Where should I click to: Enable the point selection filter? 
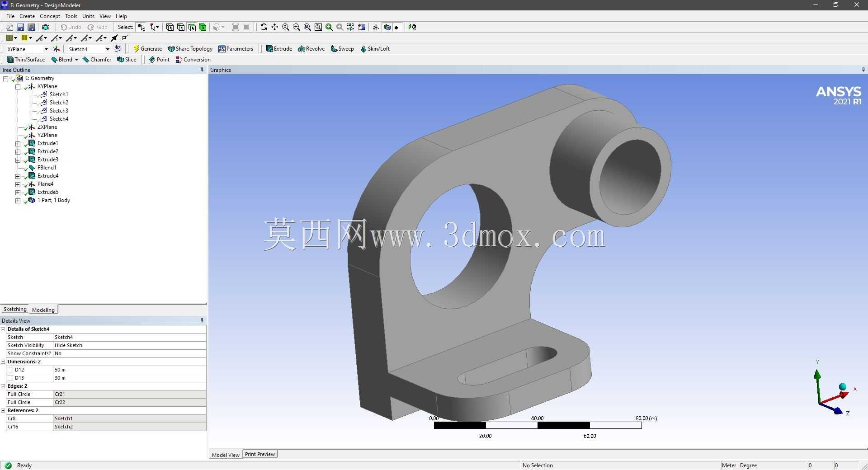(170, 27)
